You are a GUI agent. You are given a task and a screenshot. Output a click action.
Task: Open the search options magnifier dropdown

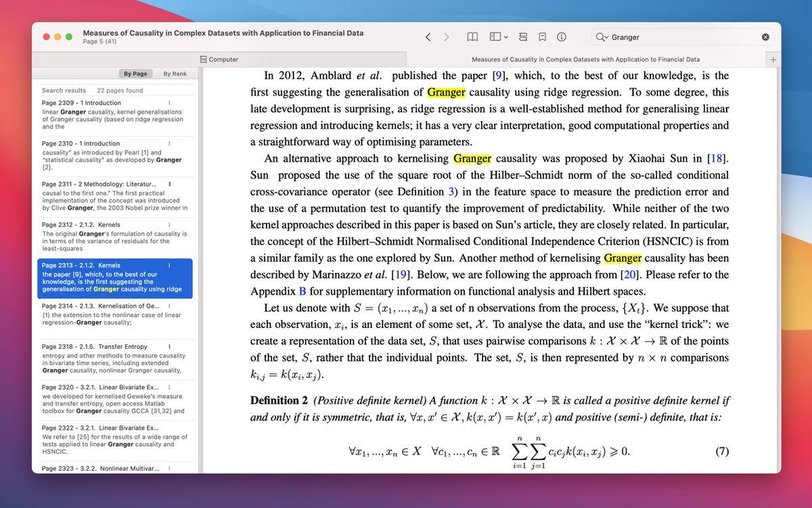tap(602, 37)
